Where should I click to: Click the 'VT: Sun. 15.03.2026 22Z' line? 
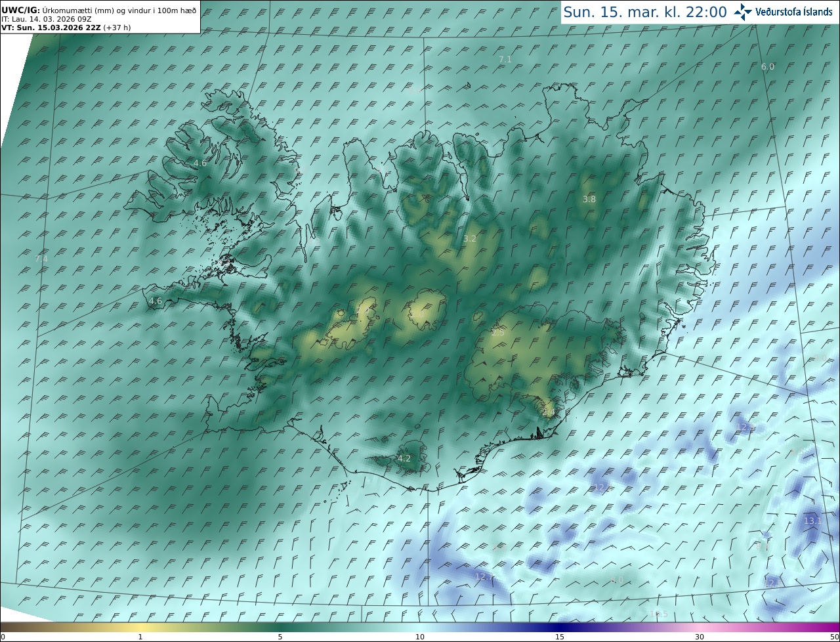[x=51, y=28]
